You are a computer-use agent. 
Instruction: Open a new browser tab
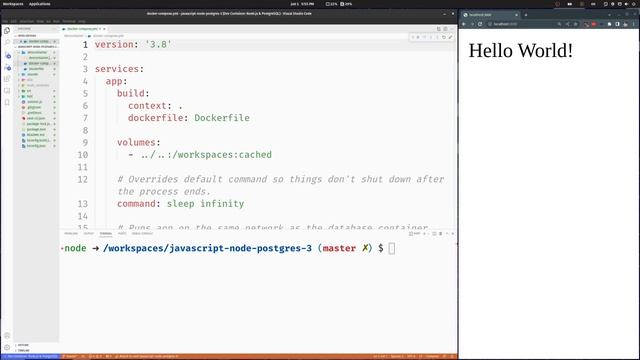pos(526,15)
